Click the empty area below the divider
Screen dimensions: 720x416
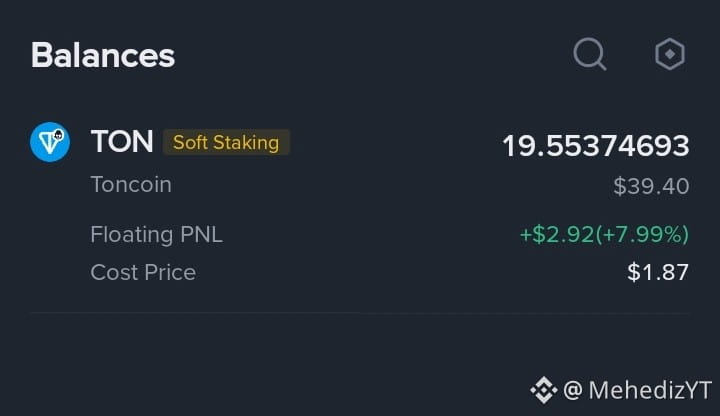tap(276, 363)
